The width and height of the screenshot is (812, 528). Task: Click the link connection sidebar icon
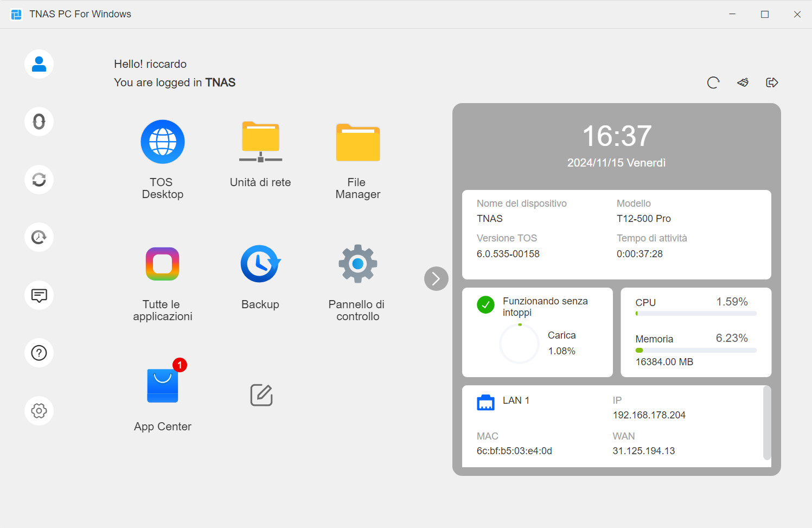39,122
